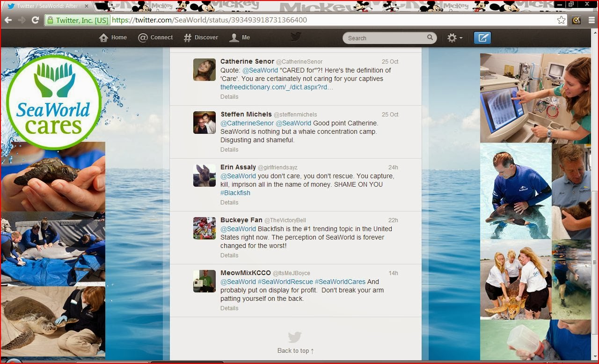
Task: Click the green Twitter, Inc. security badge
Action: coord(78,20)
